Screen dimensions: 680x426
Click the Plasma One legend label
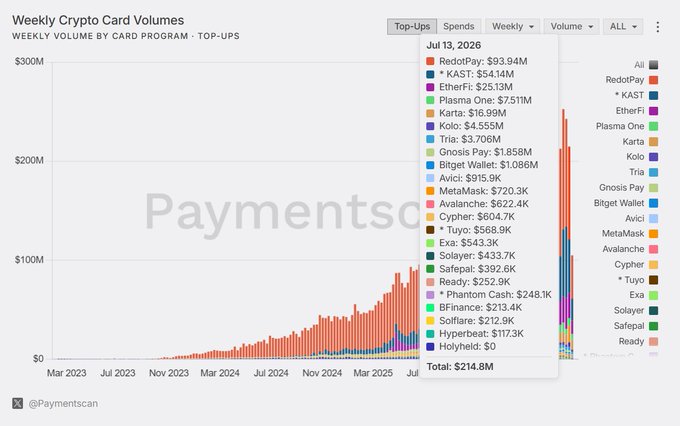click(x=620, y=126)
